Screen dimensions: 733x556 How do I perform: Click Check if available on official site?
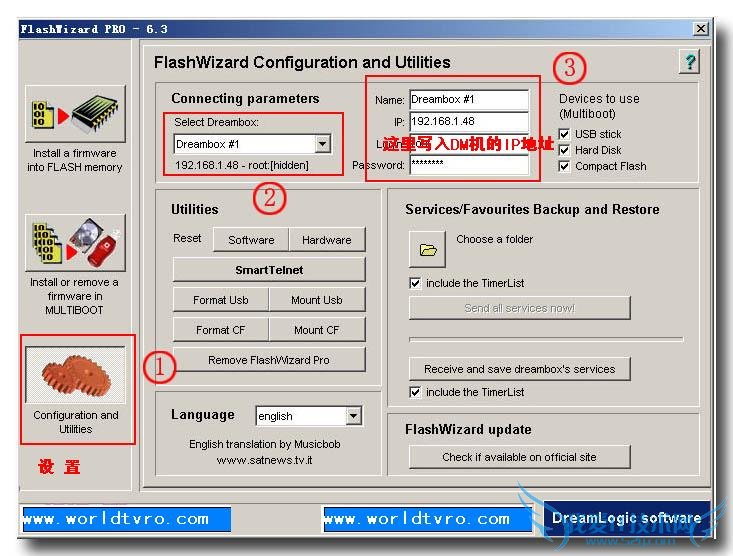tap(519, 457)
